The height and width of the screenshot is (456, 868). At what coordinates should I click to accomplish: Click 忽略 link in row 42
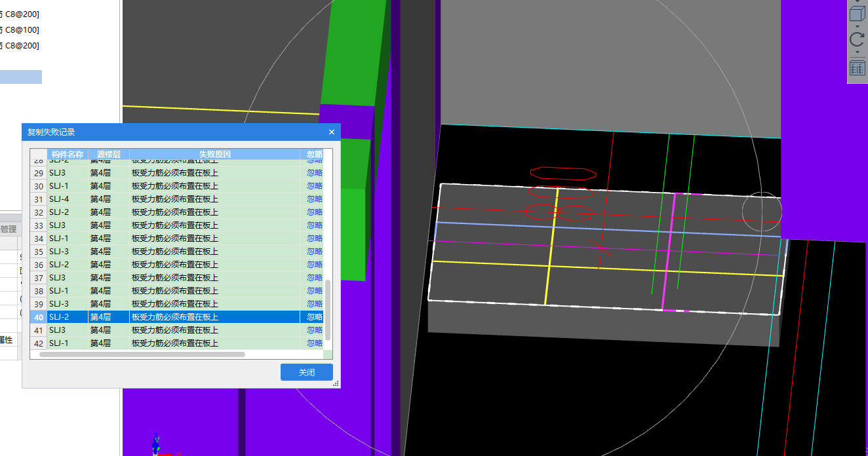(x=315, y=343)
